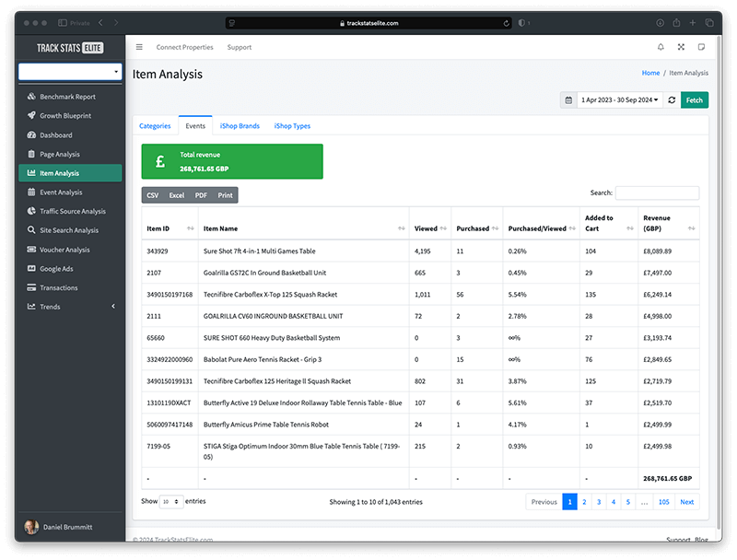This screenshot has width=737, height=560.
Task: Export table as PDF
Action: [x=201, y=195]
